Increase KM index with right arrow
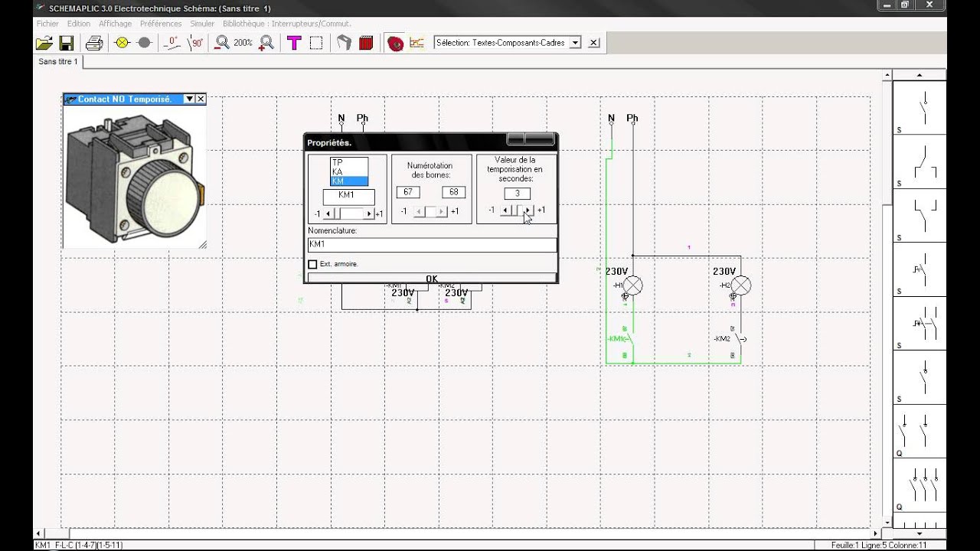 coord(369,214)
